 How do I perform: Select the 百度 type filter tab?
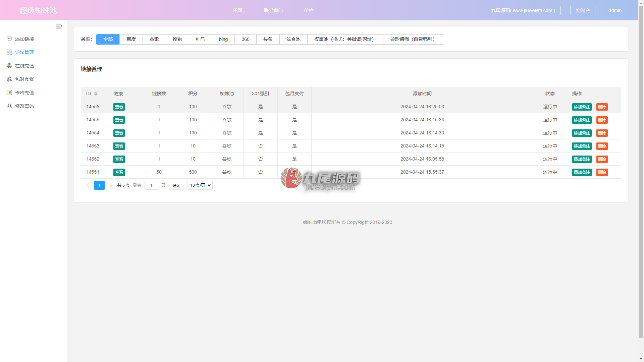(131, 39)
